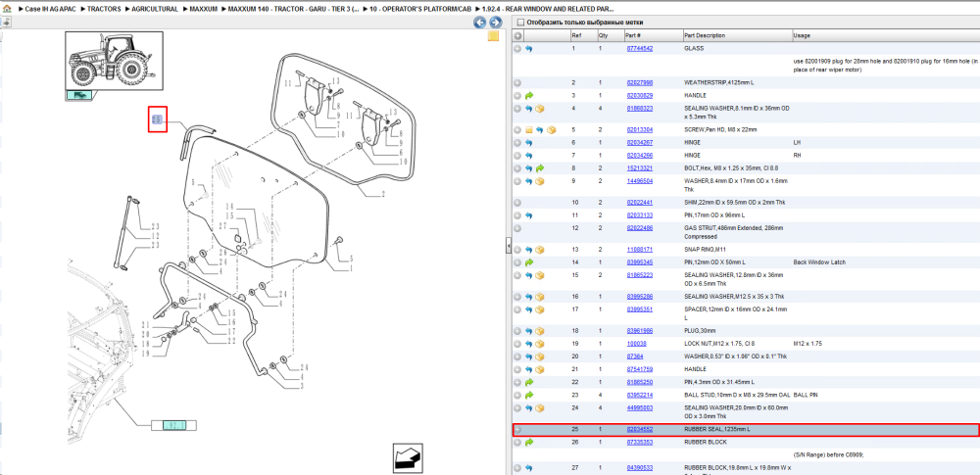
Task: Click plus circle on ref 22 PIN row
Action: 517,382
